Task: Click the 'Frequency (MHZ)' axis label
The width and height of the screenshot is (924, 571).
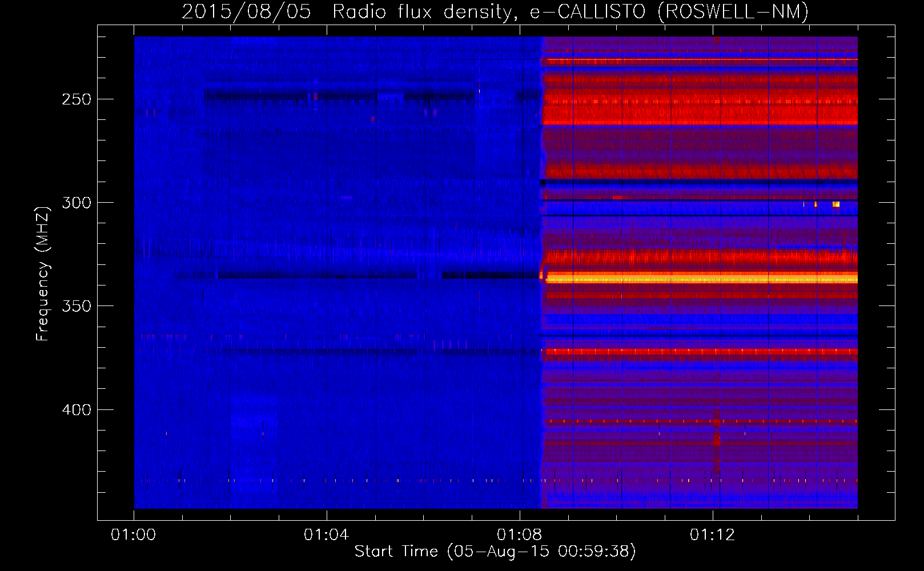Action: (42, 274)
